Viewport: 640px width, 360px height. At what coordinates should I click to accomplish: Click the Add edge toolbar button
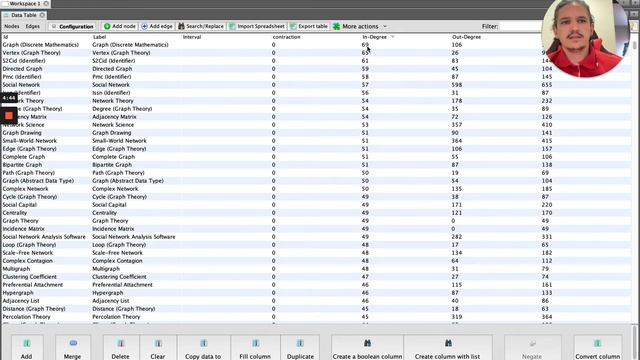point(157,26)
